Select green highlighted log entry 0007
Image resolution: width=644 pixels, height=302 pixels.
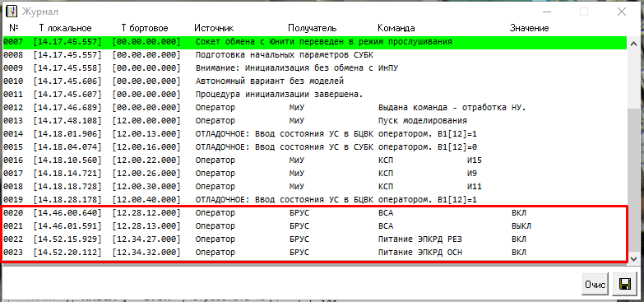(315, 42)
